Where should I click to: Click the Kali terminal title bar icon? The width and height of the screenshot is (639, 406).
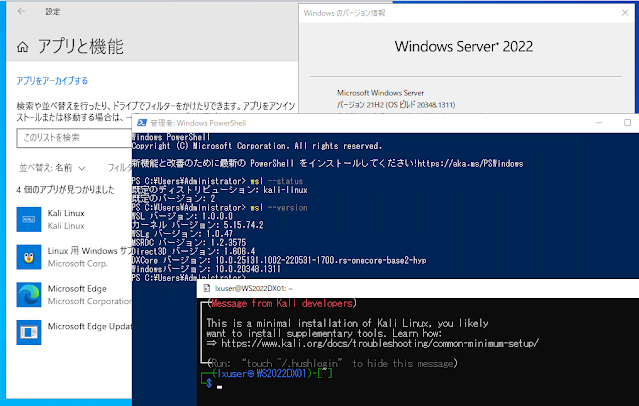click(206, 288)
